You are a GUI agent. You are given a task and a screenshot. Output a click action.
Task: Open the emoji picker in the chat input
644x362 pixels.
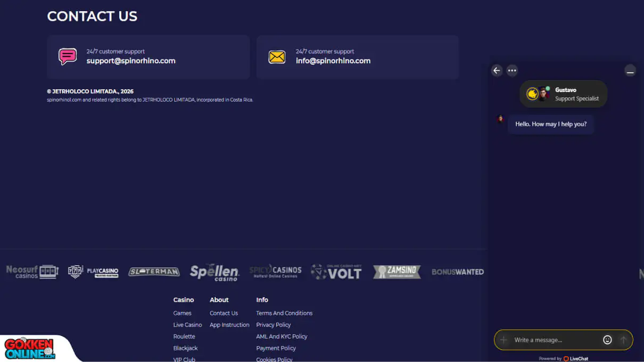[x=607, y=340]
